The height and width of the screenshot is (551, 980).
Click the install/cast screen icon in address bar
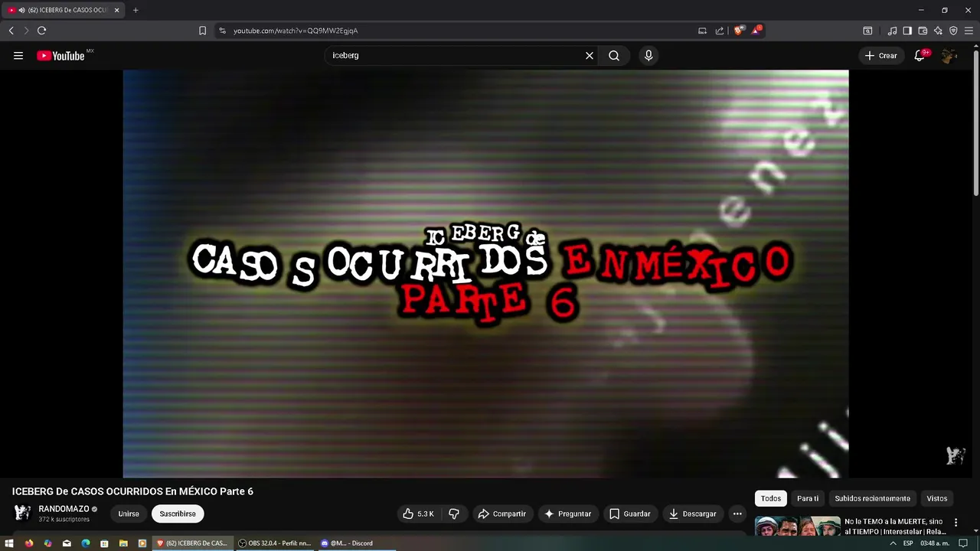(702, 31)
